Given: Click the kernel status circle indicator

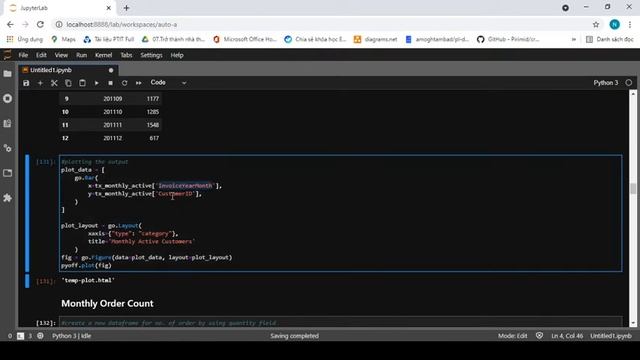Looking at the screenshot, I should [629, 83].
